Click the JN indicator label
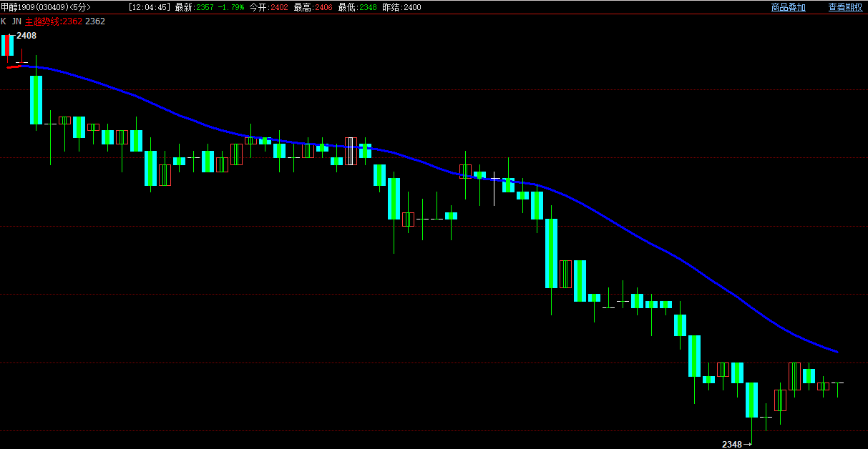 coord(16,21)
